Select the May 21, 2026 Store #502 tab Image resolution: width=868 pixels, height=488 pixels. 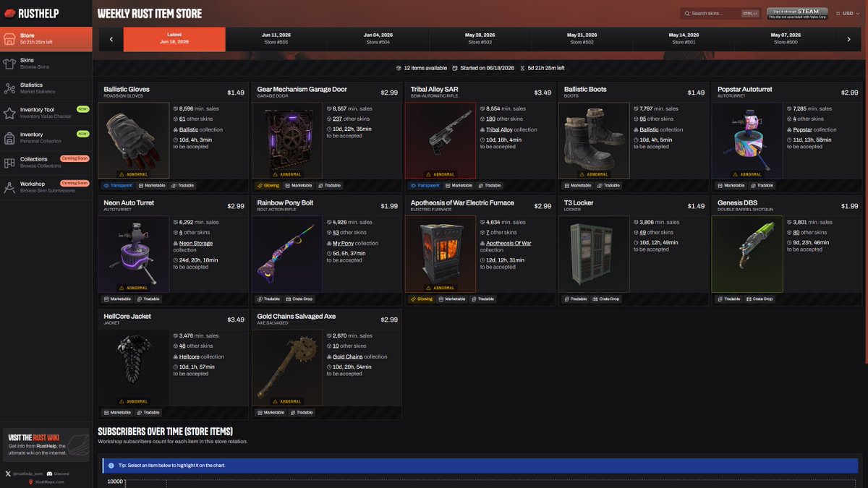(582, 39)
